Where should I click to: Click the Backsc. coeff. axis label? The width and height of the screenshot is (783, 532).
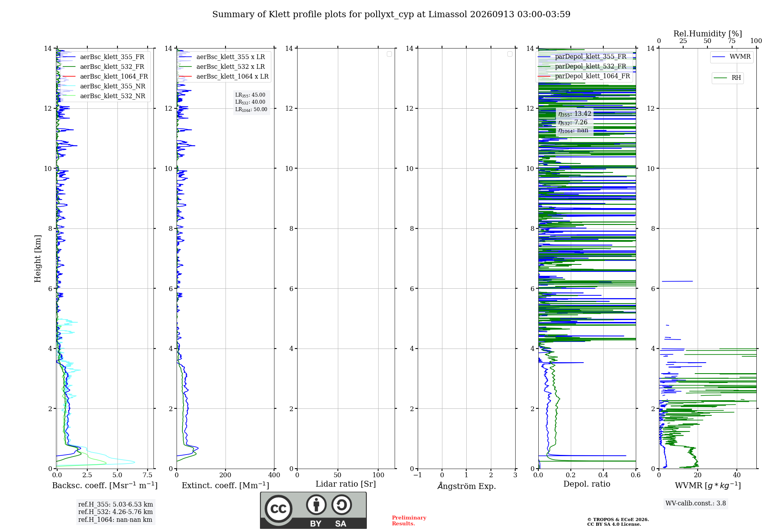tap(105, 485)
